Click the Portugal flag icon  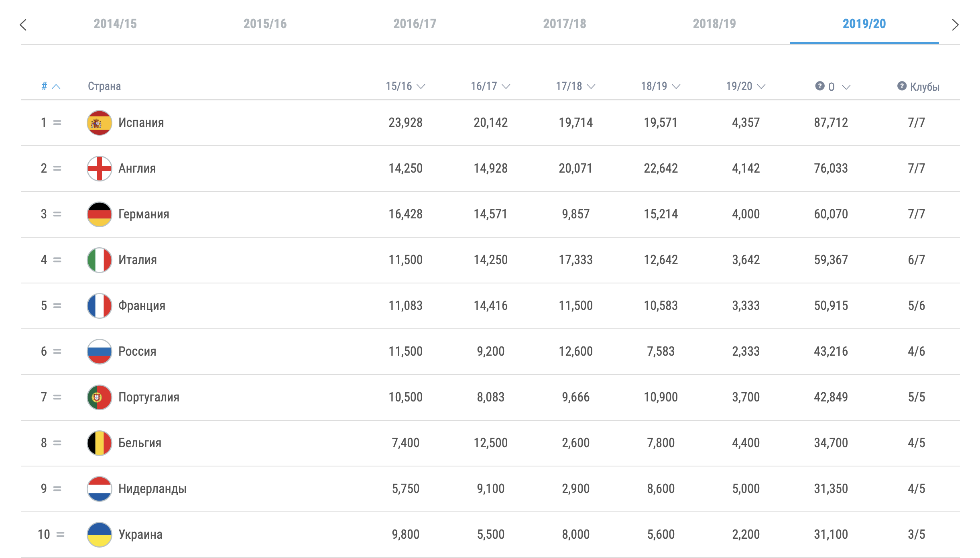[x=99, y=397]
